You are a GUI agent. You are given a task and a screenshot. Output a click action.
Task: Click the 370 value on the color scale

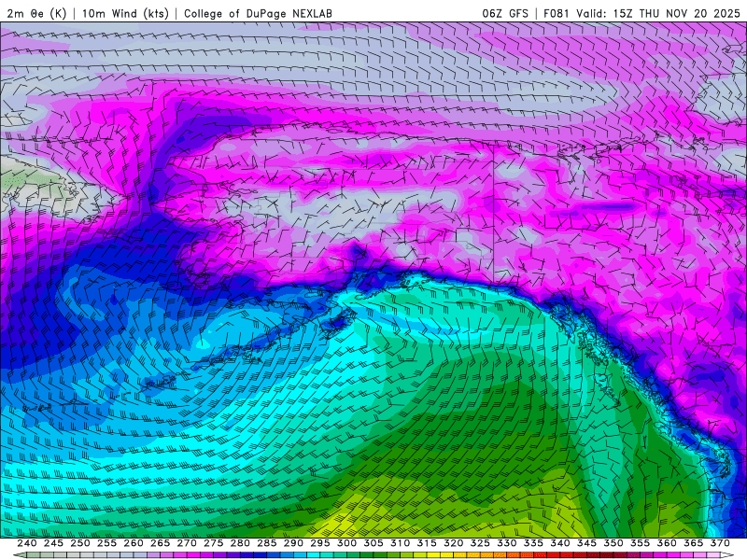(x=720, y=543)
